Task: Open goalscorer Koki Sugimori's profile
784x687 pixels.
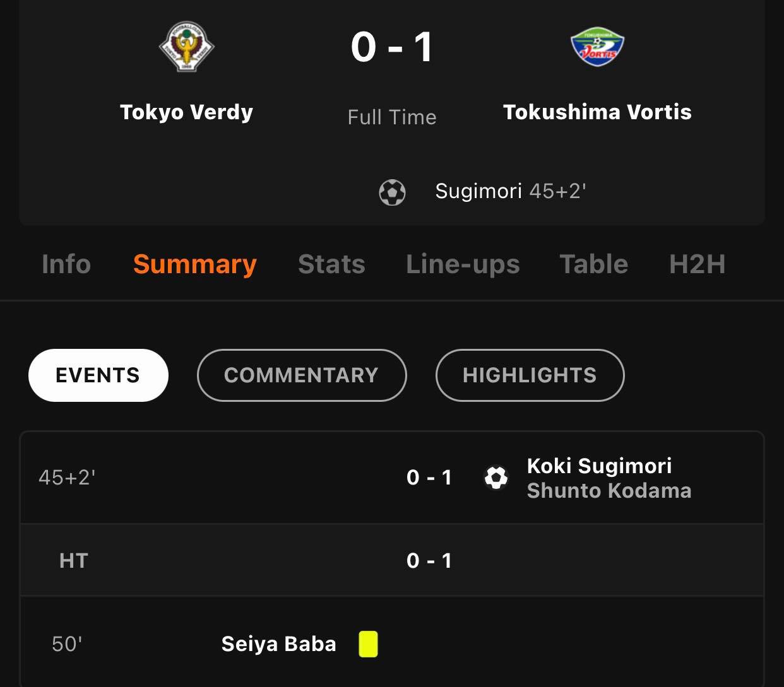Action: tap(599, 466)
